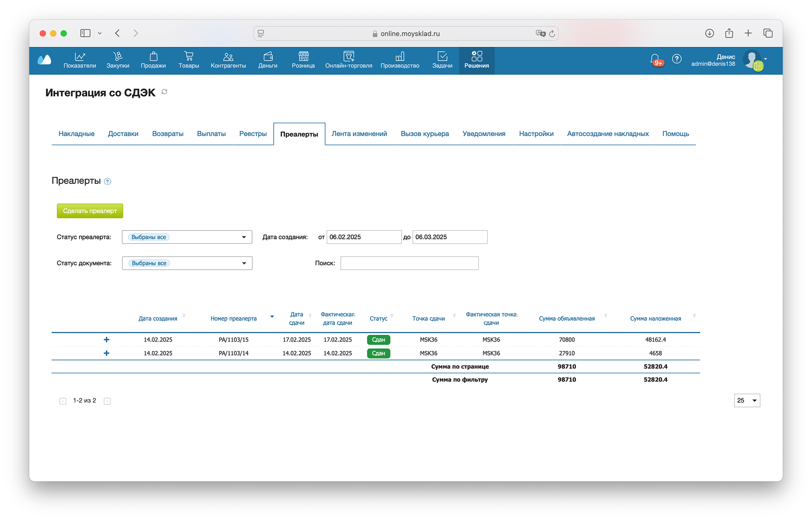
Task: Open the Розница retail icon
Action: coord(303,56)
